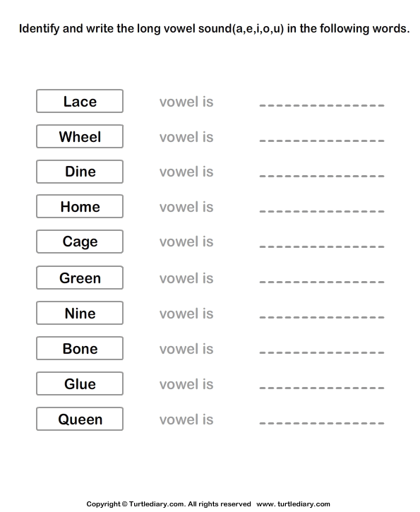Screen dimensions: 420x512
Task: Select the answer blank for Dine
Action: 322,176
